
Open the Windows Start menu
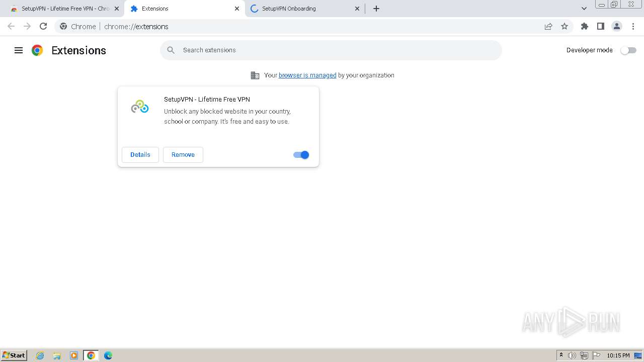tap(14, 355)
